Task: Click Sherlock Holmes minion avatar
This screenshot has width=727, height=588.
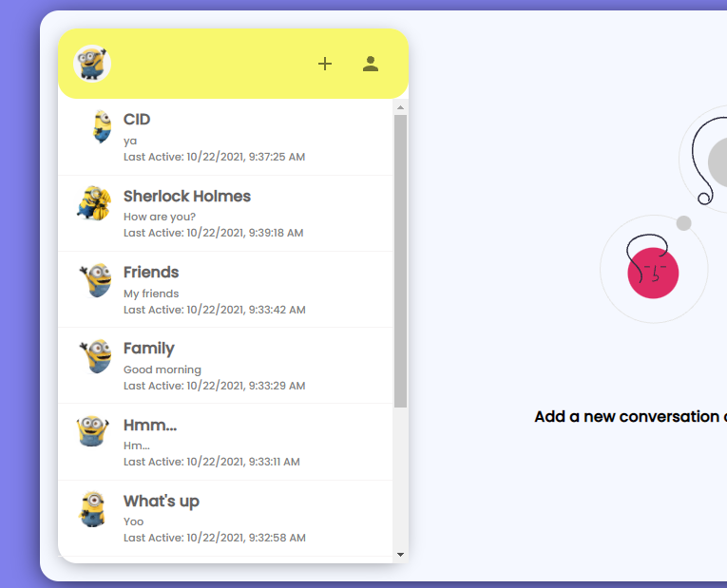Action: pyautogui.click(x=94, y=203)
